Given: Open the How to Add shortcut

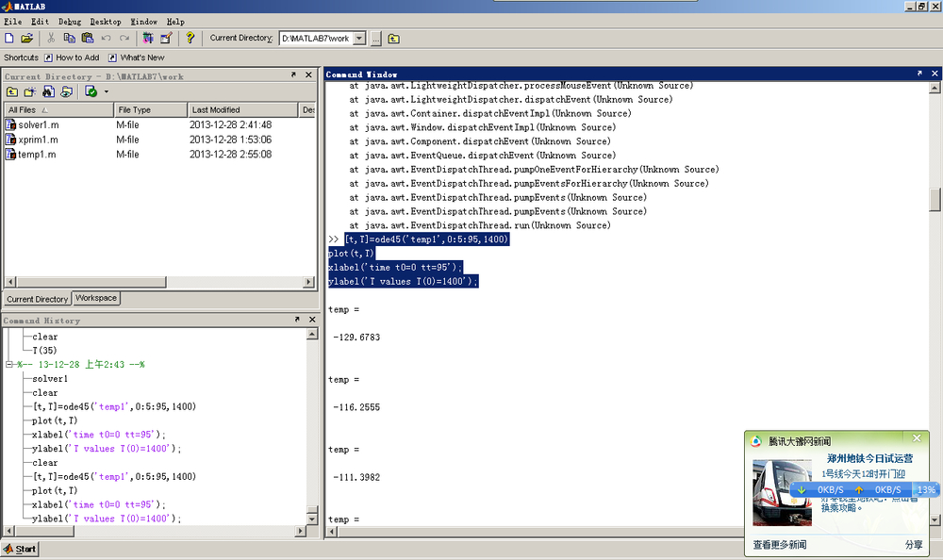Looking at the screenshot, I should coord(72,58).
